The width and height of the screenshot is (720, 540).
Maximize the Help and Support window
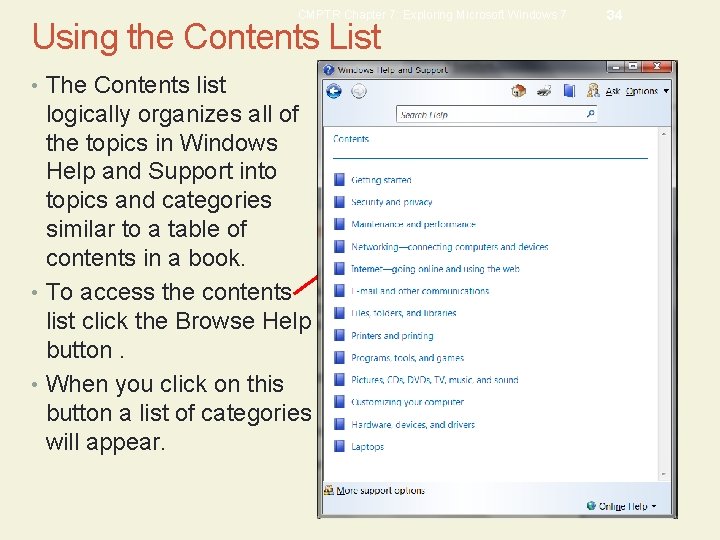633,67
